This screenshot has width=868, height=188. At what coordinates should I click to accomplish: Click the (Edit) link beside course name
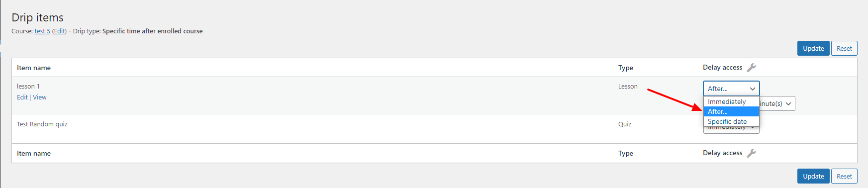59,31
